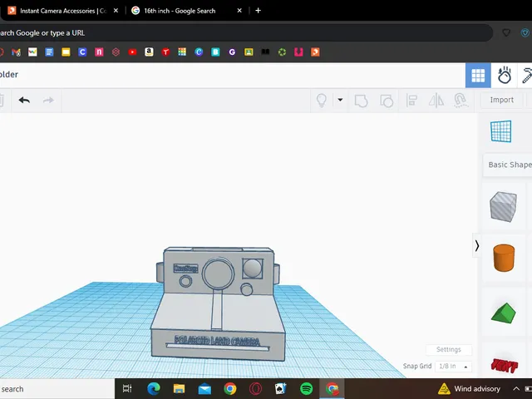This screenshot has height=399, width=532.
Task: Open a new browser tab
Action: [x=258, y=11]
